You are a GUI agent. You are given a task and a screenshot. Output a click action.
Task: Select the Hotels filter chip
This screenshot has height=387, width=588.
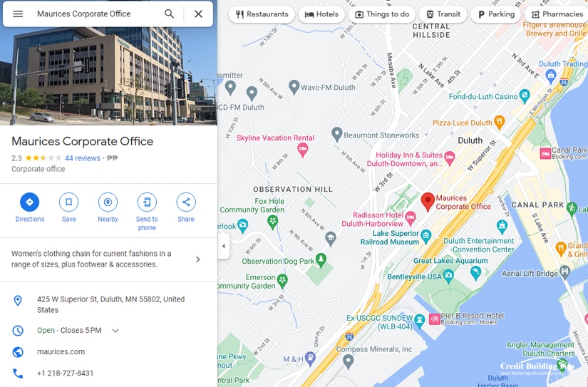321,14
